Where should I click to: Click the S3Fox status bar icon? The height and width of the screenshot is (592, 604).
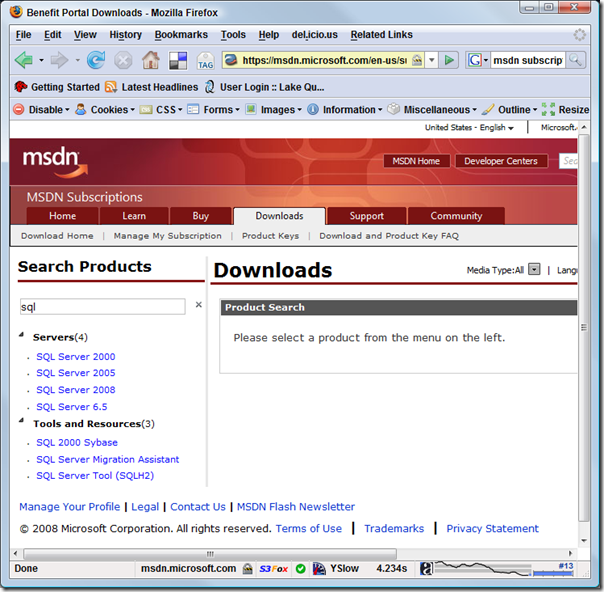click(273, 569)
